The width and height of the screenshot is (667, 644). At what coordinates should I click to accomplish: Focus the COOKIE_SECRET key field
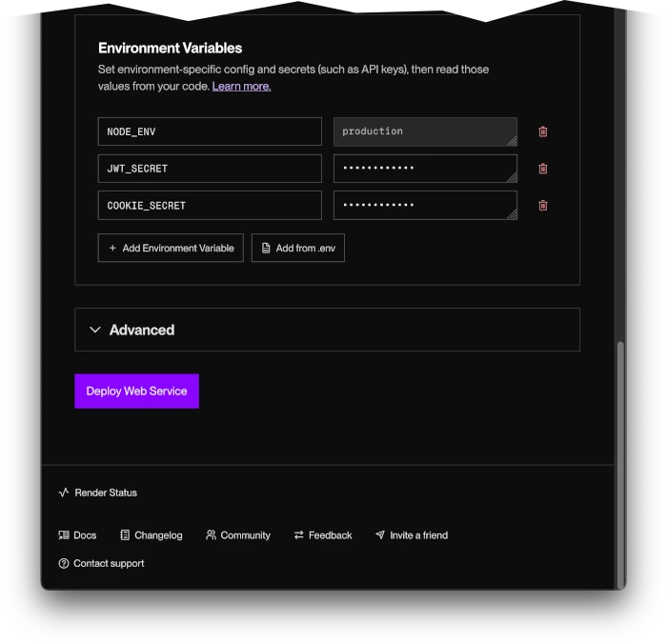tap(210, 206)
